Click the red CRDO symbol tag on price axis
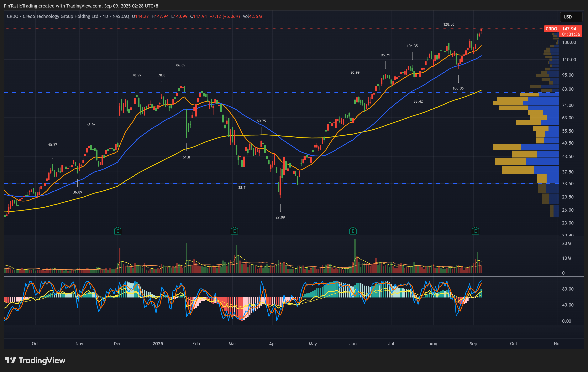 coord(551,29)
